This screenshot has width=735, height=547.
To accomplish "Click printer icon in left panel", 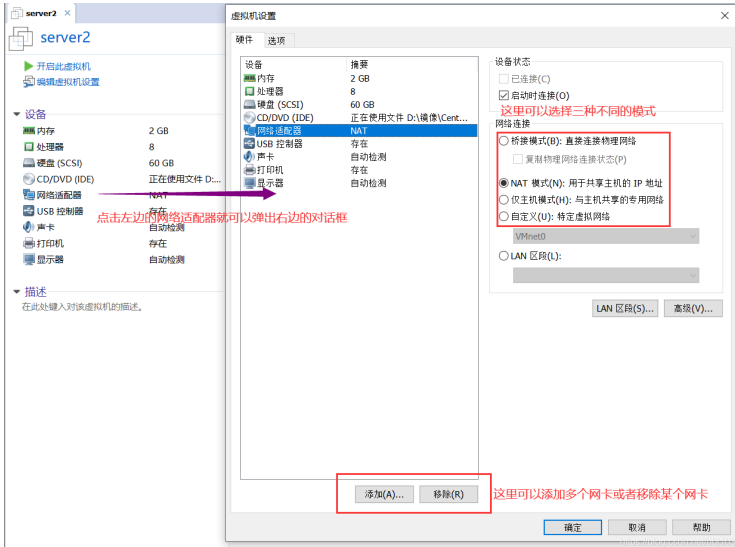I will point(29,243).
